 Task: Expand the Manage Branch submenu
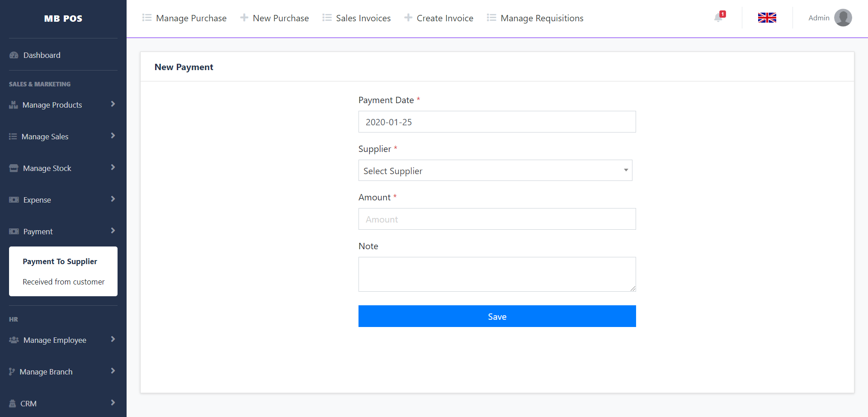tap(46, 371)
